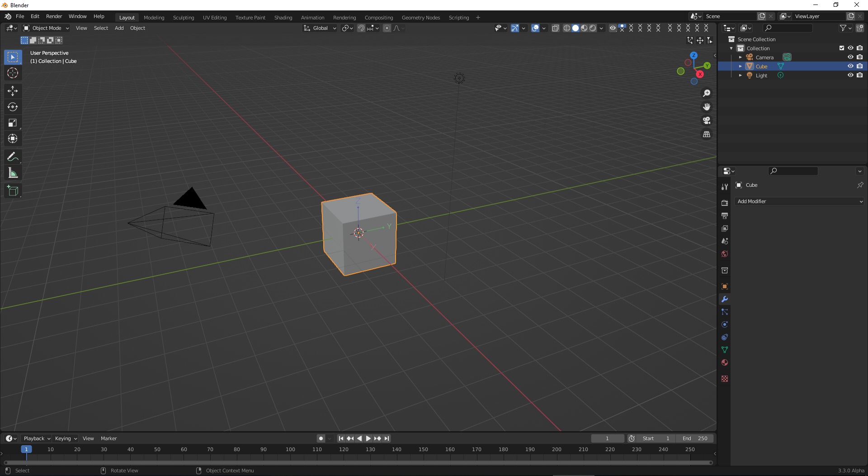The image size is (868, 476).
Task: Switch orthographic/perspective with grid icon
Action: coord(706,134)
